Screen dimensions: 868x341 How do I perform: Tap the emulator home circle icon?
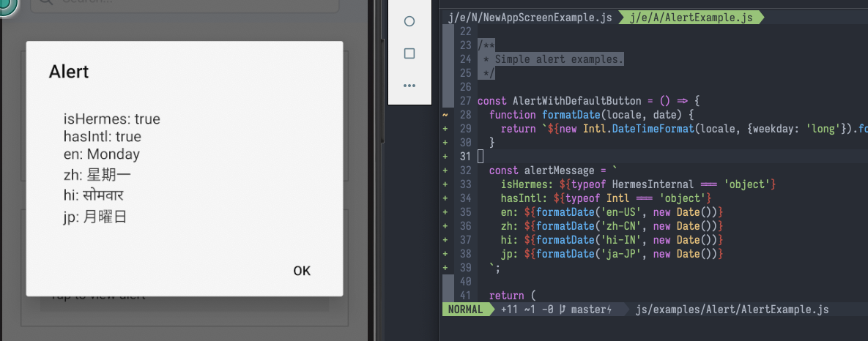click(409, 21)
